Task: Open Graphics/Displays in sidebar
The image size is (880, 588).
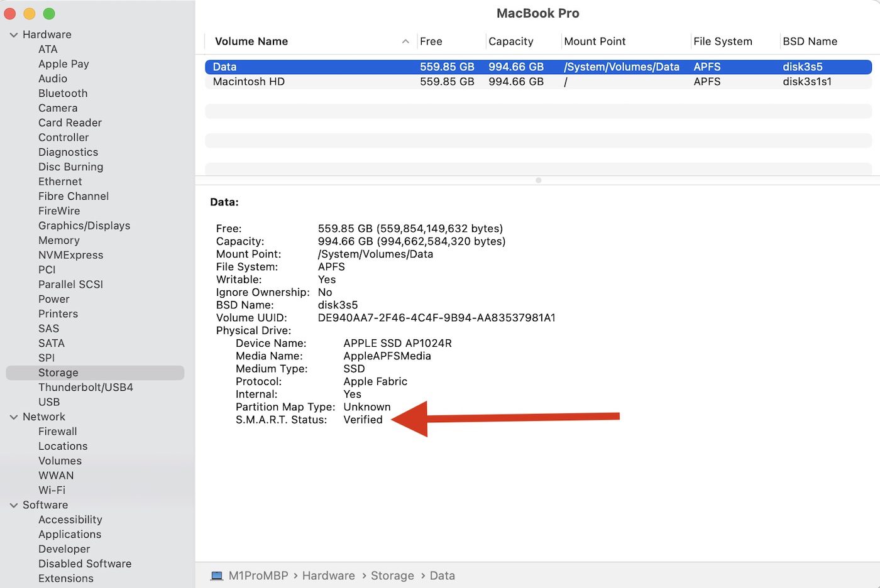Action: (84, 226)
